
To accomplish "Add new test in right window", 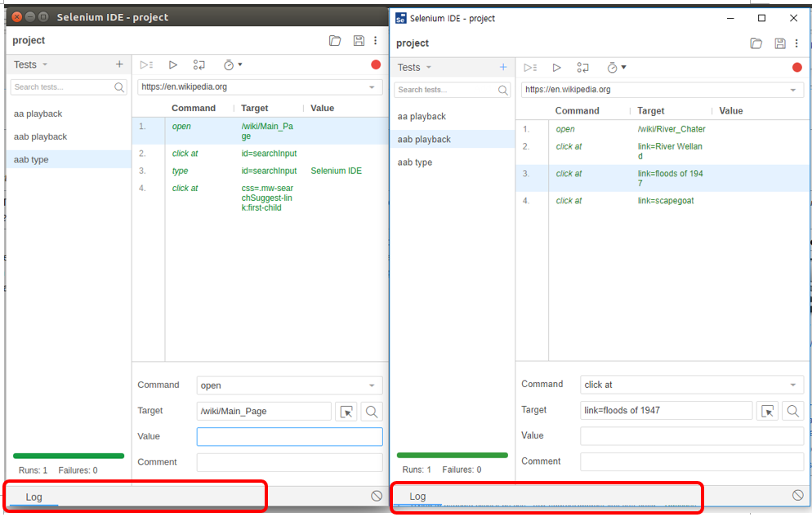I will 503,67.
